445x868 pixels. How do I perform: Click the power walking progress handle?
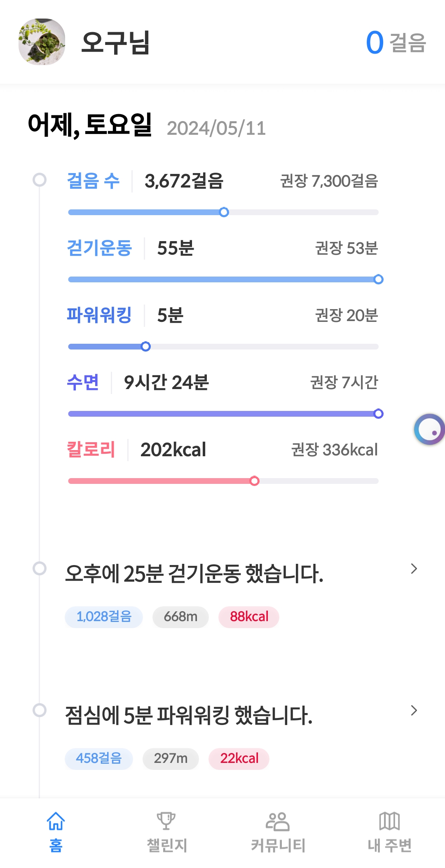145,347
